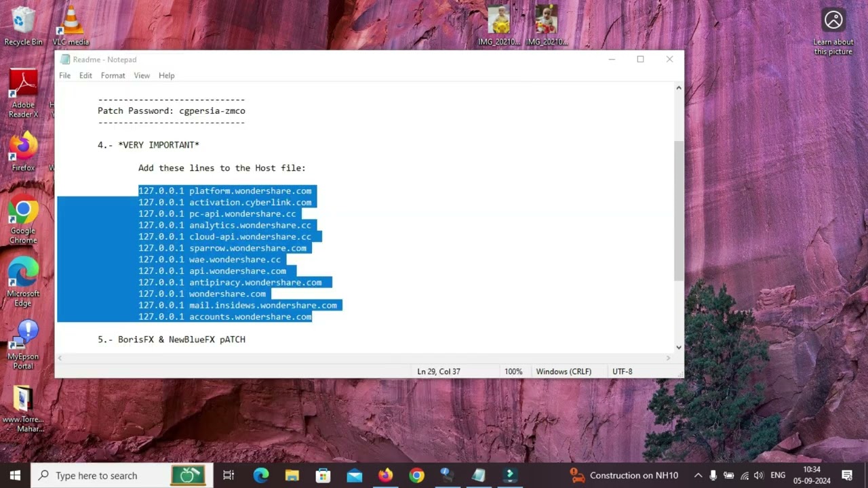Viewport: 868px width, 488px height.
Task: Launch Microsoft Edge from the taskbar
Action: tap(261, 475)
